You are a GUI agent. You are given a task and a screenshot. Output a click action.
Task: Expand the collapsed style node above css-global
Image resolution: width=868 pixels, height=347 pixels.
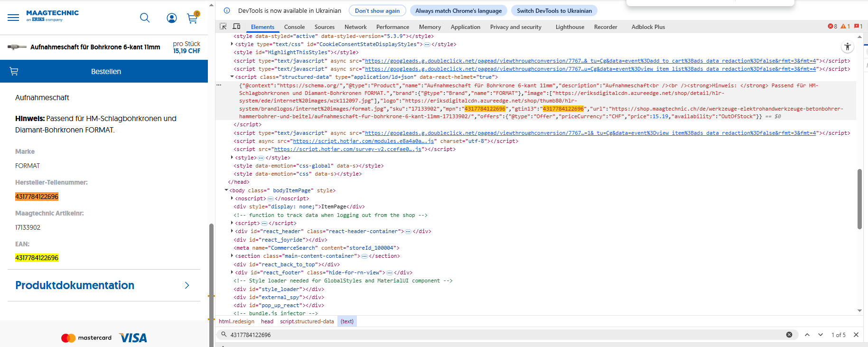[x=232, y=158]
